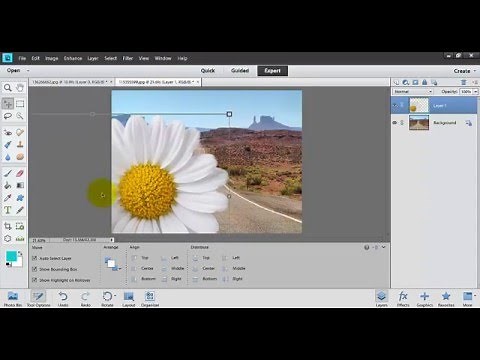Select the Eraser tool
The width and height of the screenshot is (480, 360).
[20, 173]
